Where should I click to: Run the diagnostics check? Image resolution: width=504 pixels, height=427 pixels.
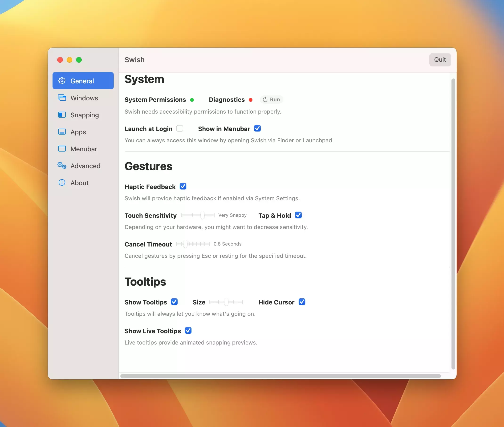point(272,100)
